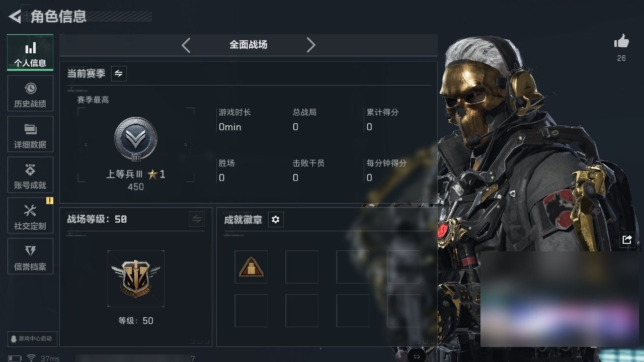
Task: Go back using the top-left arrow
Action: pos(15,17)
